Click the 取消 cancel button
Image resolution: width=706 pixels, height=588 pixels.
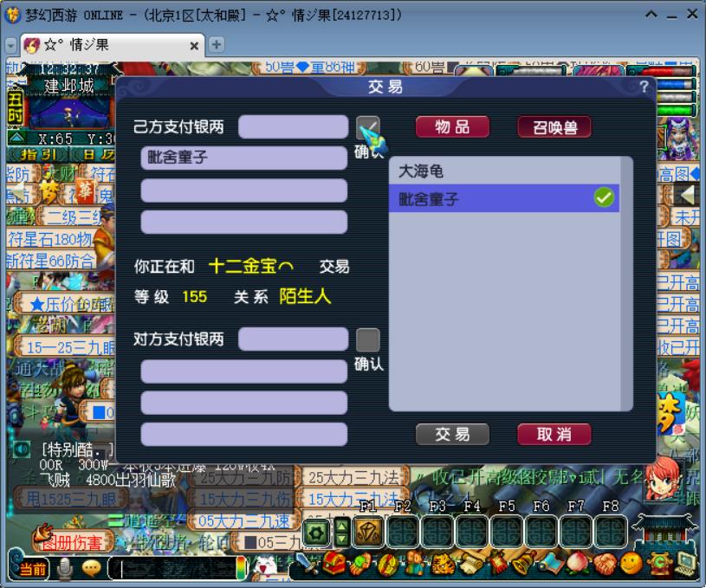pyautogui.click(x=554, y=434)
